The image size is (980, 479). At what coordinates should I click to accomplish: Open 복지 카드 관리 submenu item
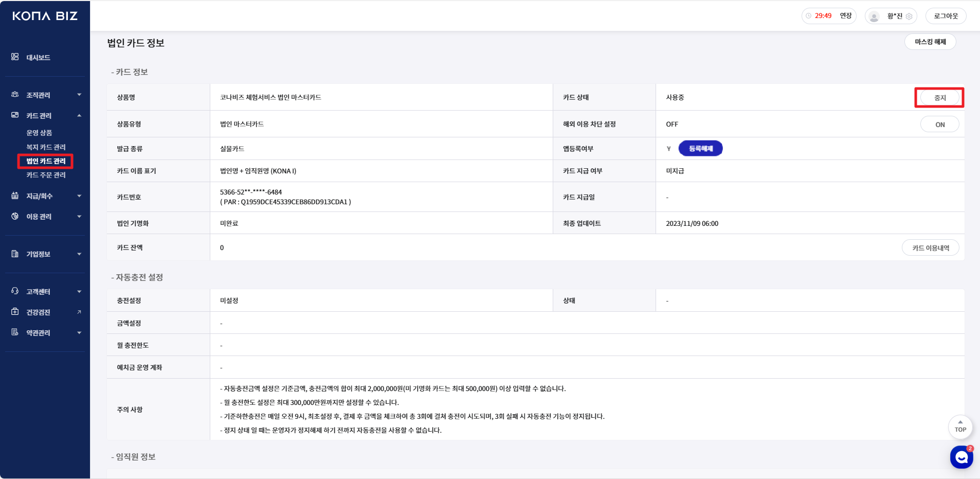click(46, 147)
